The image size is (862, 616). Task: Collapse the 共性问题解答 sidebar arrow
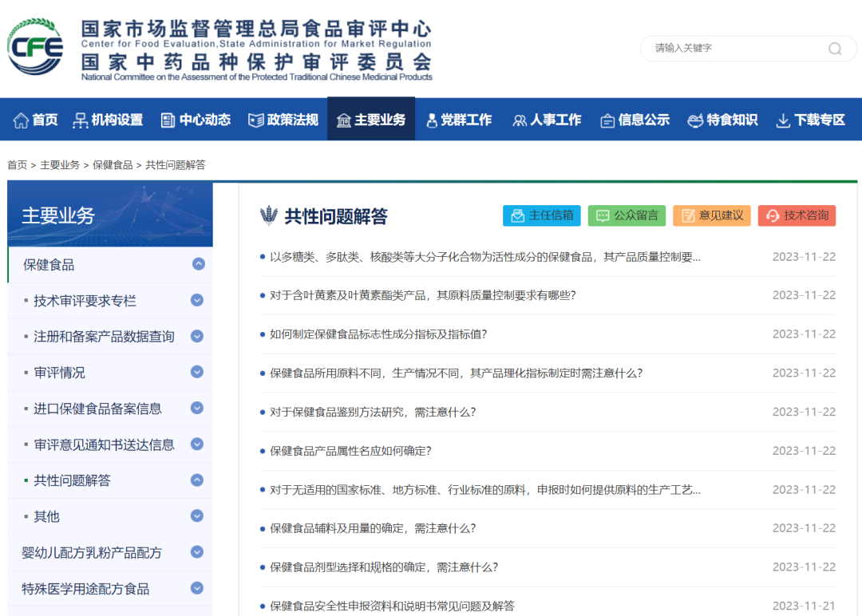point(197,480)
